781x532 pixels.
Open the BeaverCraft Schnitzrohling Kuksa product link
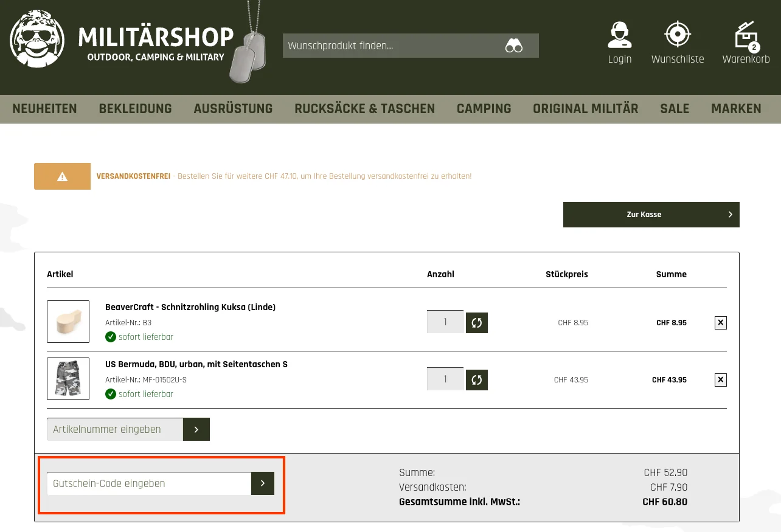[190, 307]
